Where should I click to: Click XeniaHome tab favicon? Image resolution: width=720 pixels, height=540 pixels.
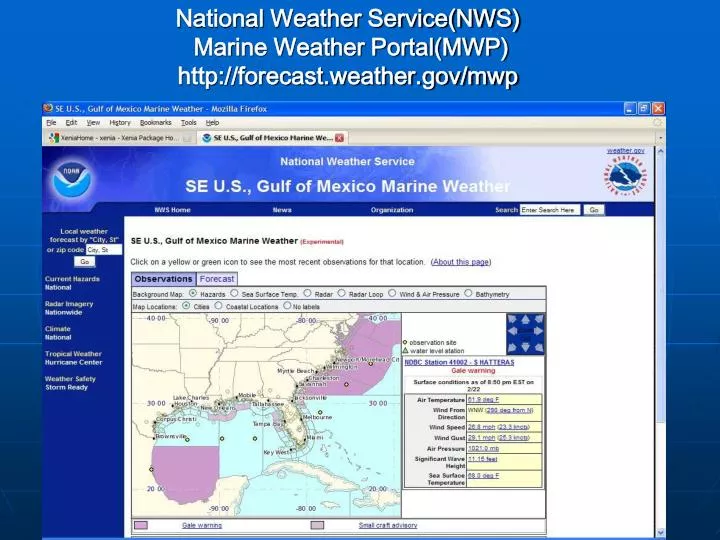pyautogui.click(x=54, y=138)
